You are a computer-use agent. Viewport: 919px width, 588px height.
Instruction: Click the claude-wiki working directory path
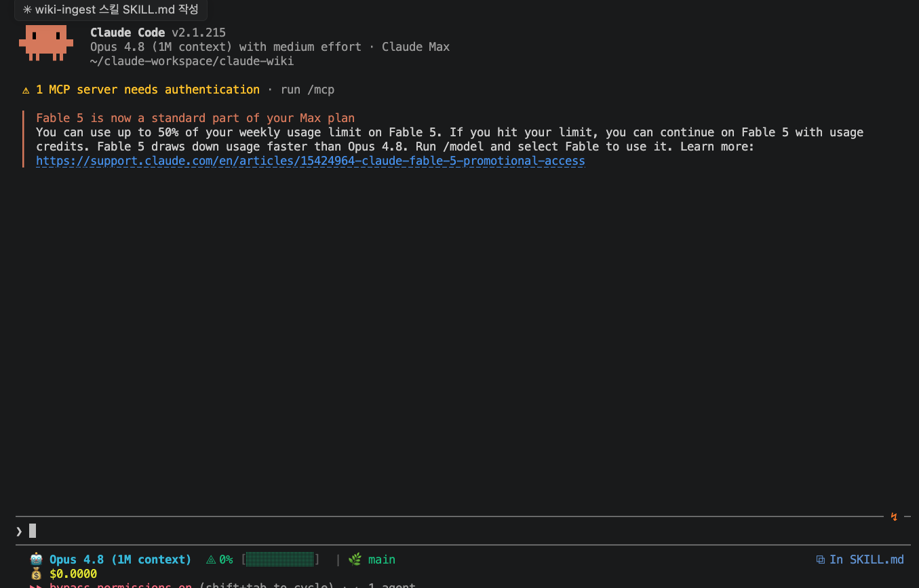192,61
